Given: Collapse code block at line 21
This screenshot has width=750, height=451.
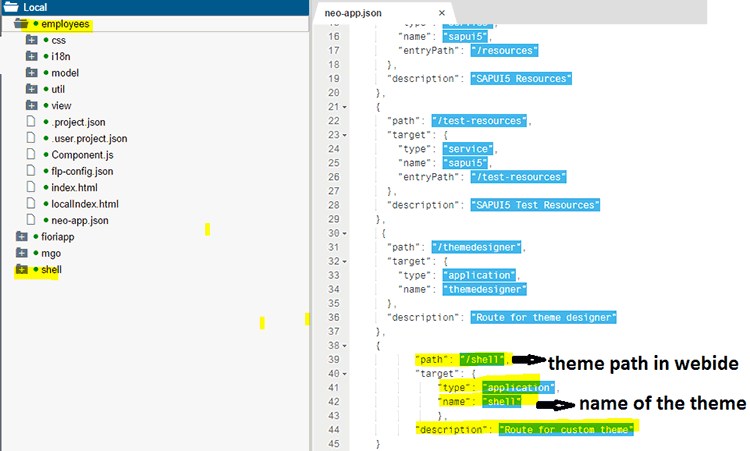Looking at the screenshot, I should coord(344,106).
